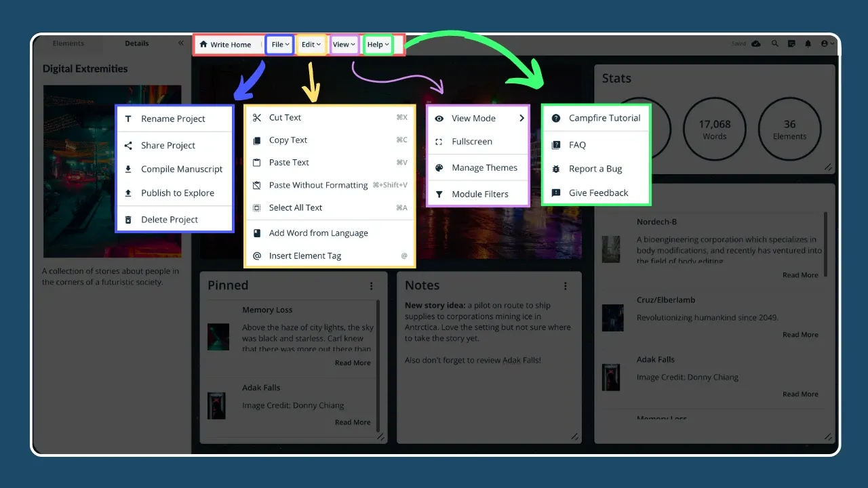
Task: Select Compile Manuscript from File menu
Action: click(x=181, y=169)
